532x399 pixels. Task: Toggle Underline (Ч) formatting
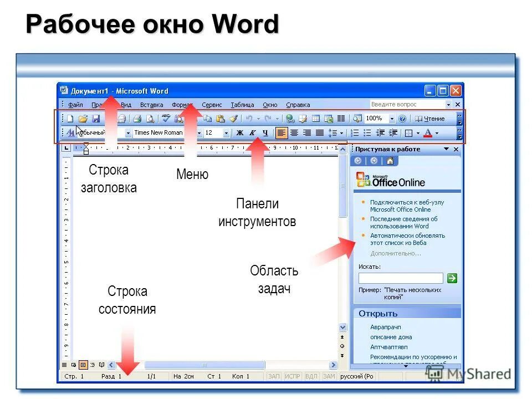click(x=265, y=132)
